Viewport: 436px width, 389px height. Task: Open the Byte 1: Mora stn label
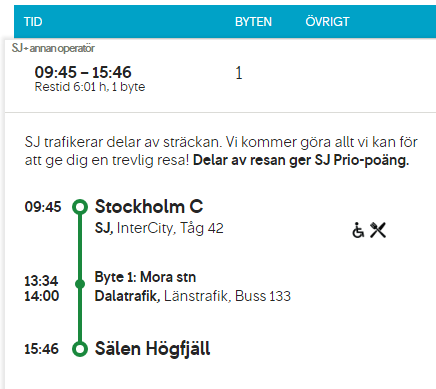[x=145, y=277]
